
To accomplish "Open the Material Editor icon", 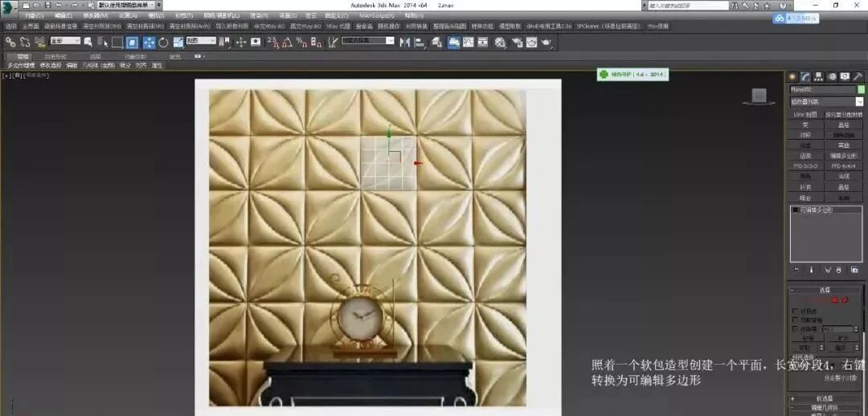I will click(501, 42).
